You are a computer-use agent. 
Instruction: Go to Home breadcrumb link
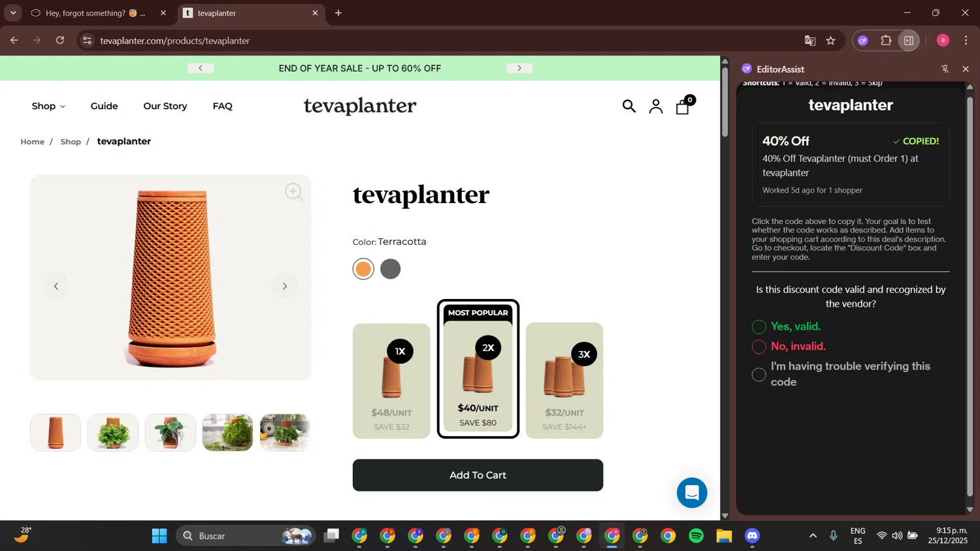click(x=32, y=142)
